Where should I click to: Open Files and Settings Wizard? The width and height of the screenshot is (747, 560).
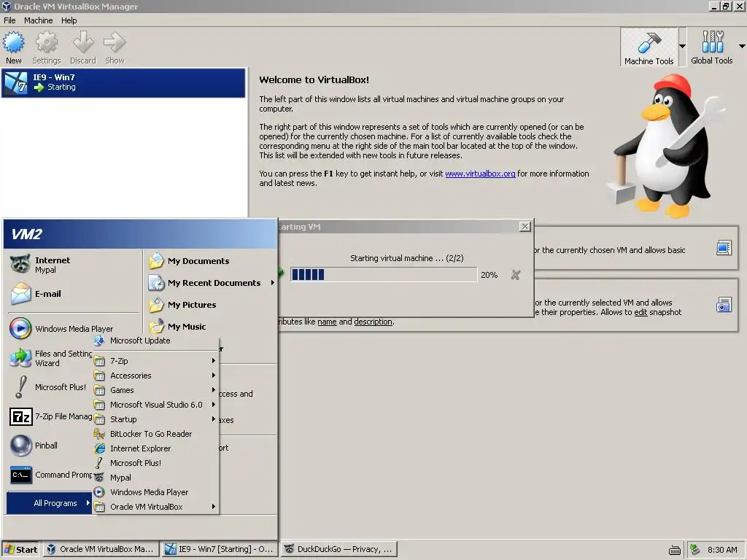[x=50, y=358]
